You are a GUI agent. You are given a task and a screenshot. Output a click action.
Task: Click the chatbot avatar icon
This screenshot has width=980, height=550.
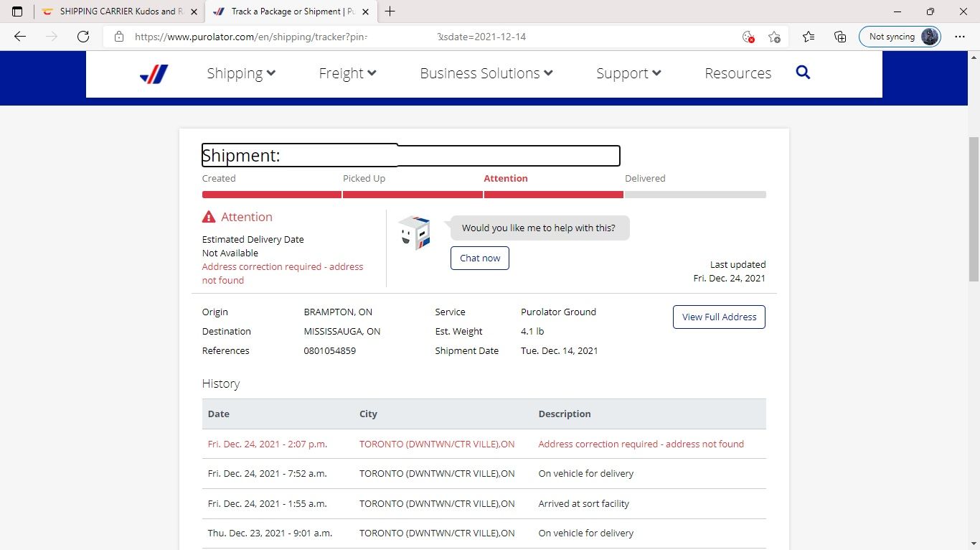[x=415, y=232]
